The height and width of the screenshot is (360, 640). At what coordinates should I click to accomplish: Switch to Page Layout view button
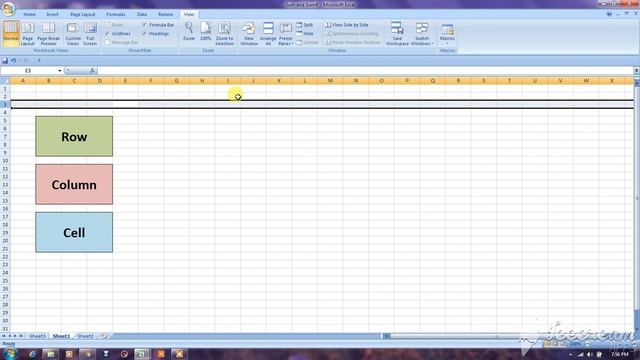28,33
